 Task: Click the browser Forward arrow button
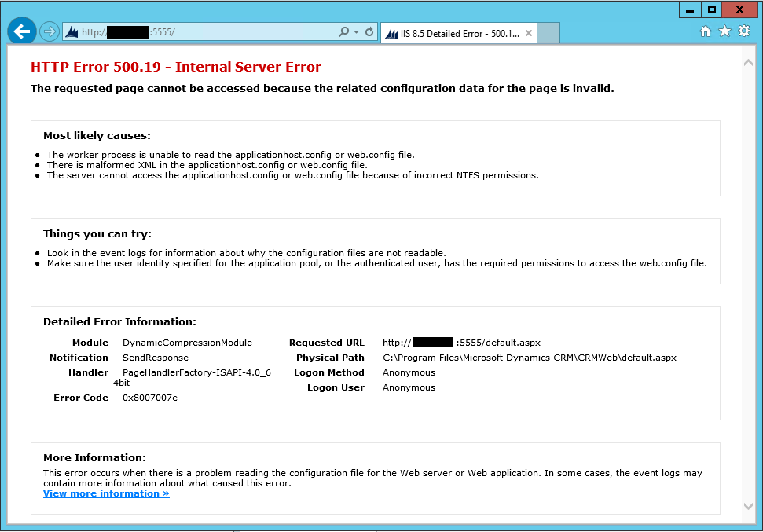click(x=50, y=32)
